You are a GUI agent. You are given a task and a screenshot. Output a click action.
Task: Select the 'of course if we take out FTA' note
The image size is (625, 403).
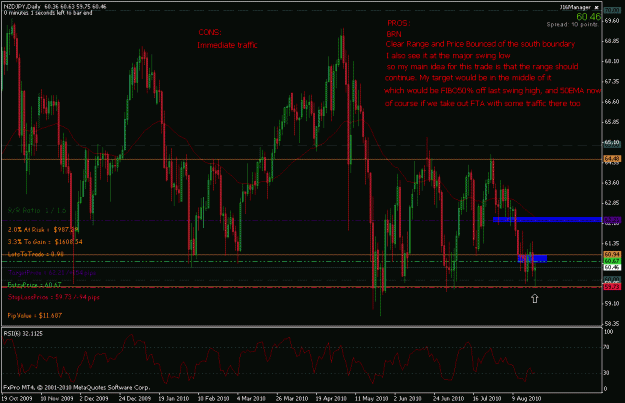482,103
